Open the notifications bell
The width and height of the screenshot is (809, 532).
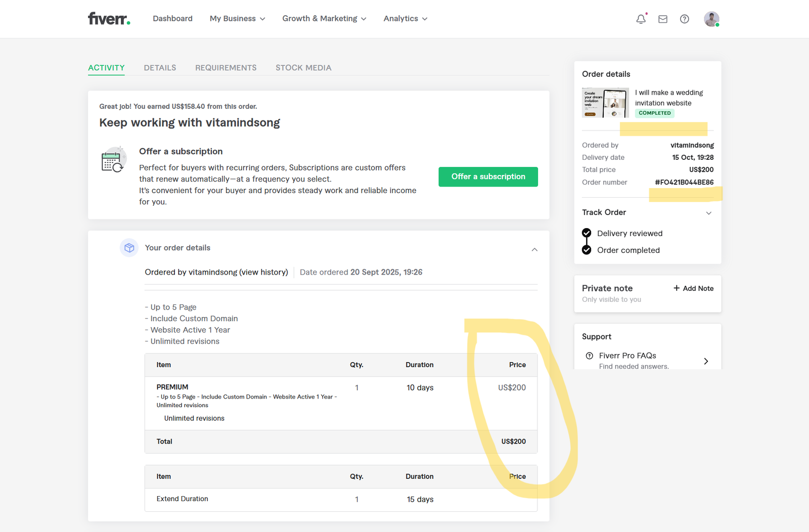click(x=641, y=19)
